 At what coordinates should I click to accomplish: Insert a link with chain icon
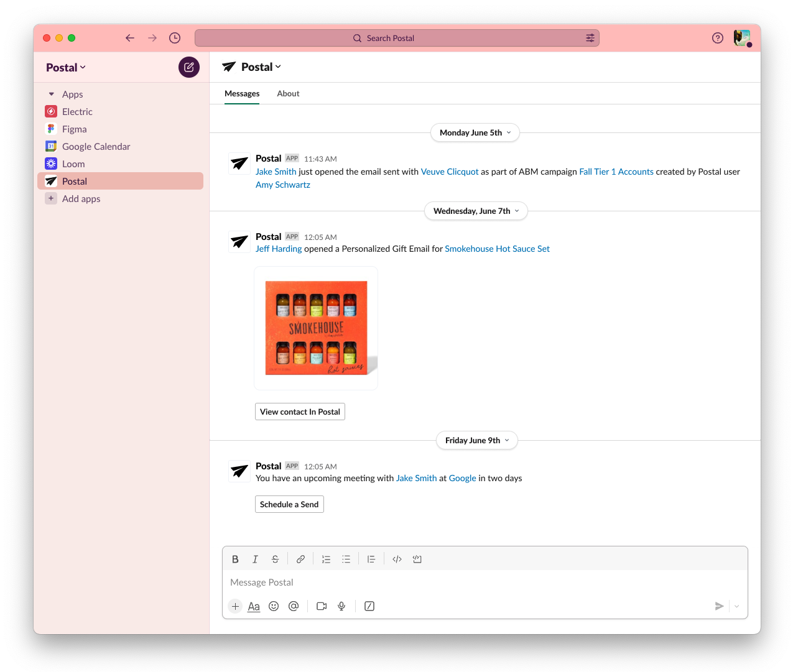[x=300, y=559]
